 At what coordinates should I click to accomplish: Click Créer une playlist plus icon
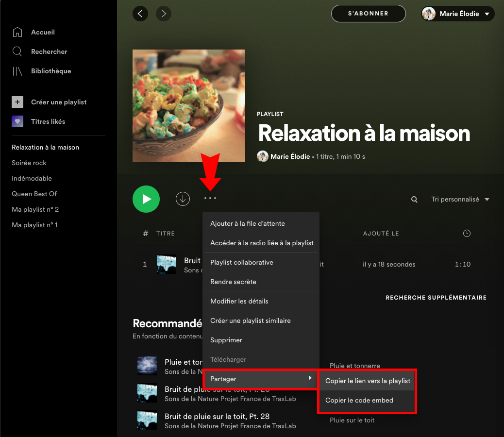17,102
